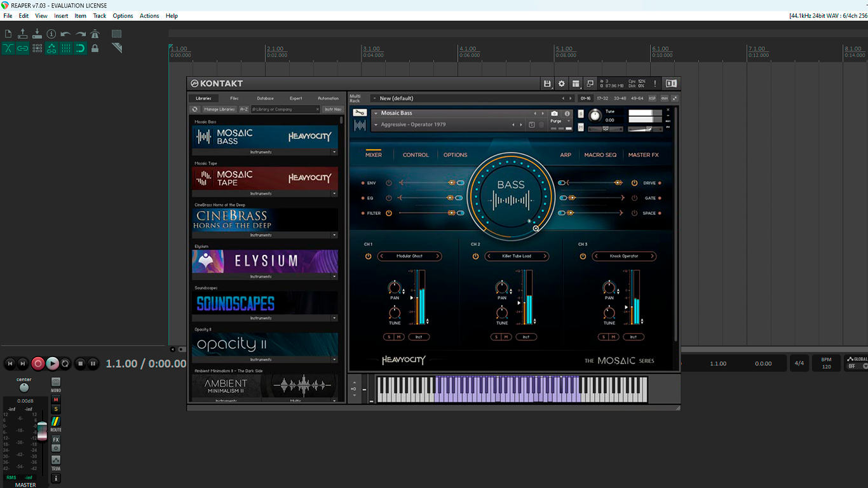The width and height of the screenshot is (868, 488).
Task: Click the Save Project download-arrow icon
Action: [37, 34]
